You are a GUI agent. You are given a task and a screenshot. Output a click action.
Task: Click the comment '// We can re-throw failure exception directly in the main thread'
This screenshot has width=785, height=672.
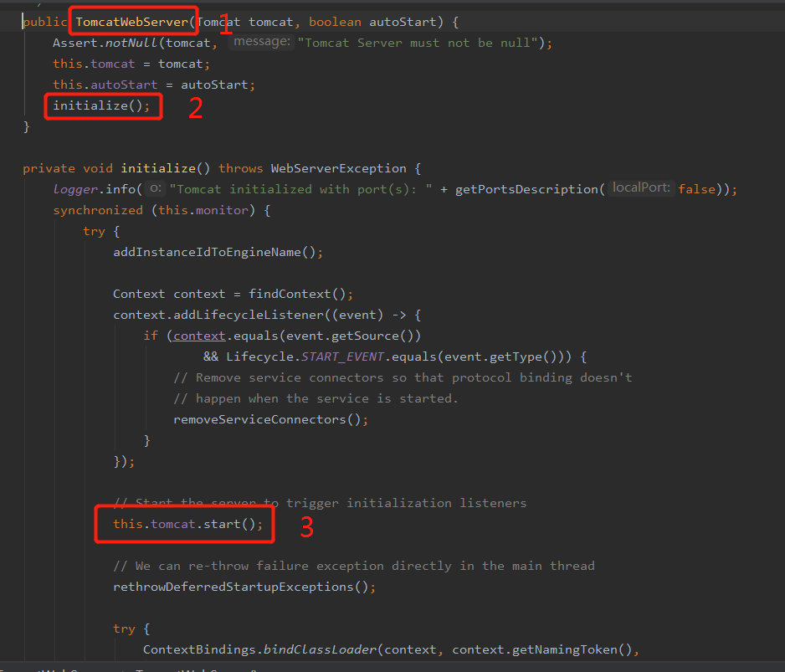(353, 566)
